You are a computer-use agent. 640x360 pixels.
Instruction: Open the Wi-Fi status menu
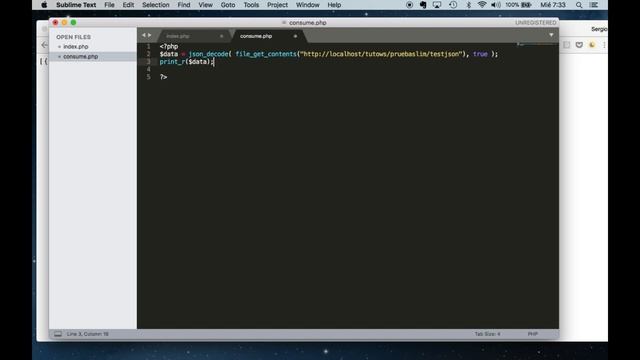482,5
